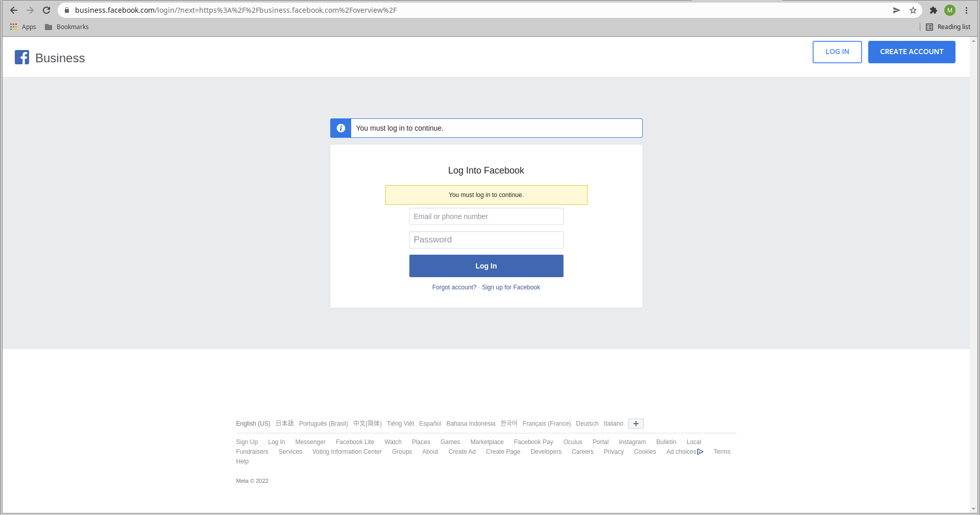Screen dimensions: 980x515
Task: Open the About footer link
Action: [x=430, y=452]
